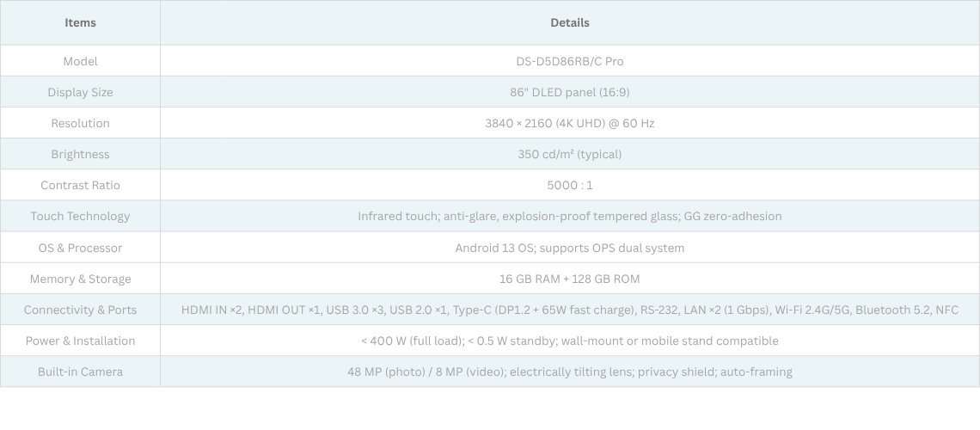Click the "Items" column header

point(80,22)
